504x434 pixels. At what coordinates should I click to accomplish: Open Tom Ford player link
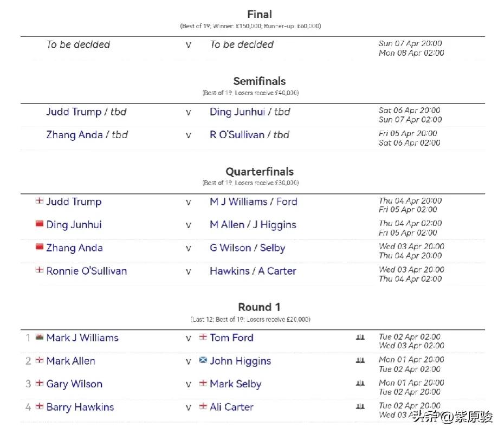[231, 338]
